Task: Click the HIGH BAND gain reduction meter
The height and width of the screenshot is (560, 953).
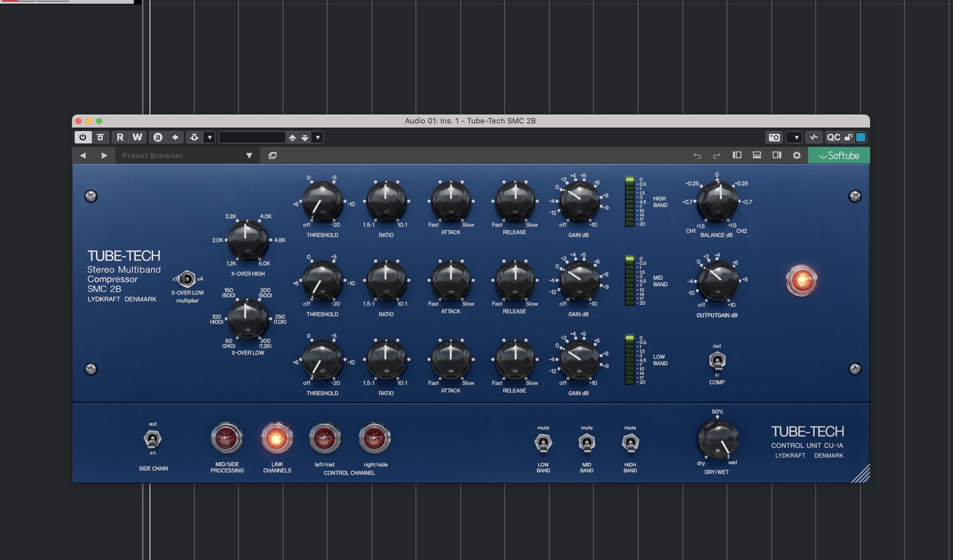Action: tap(629, 202)
